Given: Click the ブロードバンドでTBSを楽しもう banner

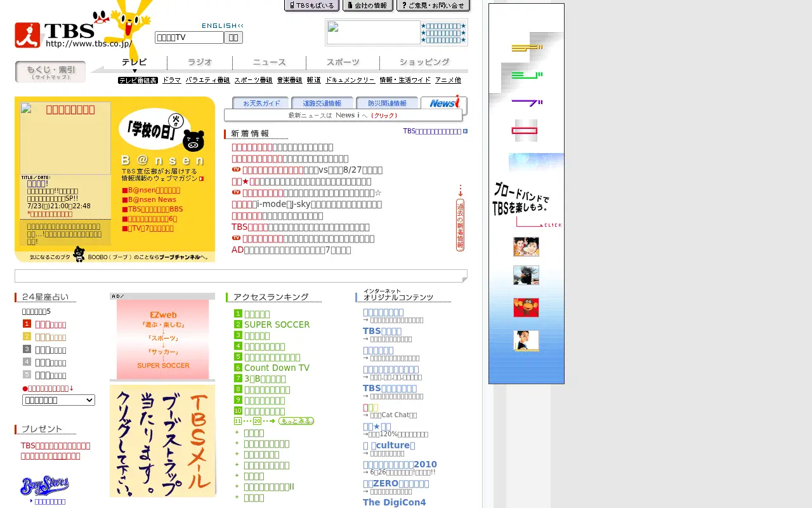Looking at the screenshot, I should pyautogui.click(x=527, y=204).
